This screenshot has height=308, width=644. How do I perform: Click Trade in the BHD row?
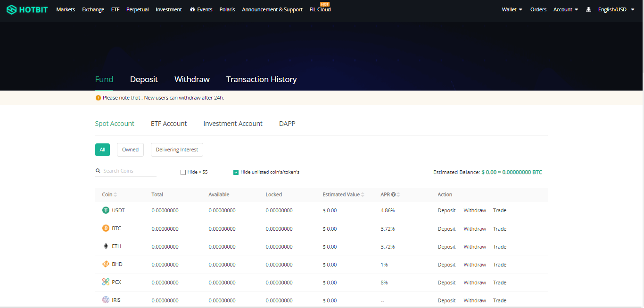pos(500,265)
